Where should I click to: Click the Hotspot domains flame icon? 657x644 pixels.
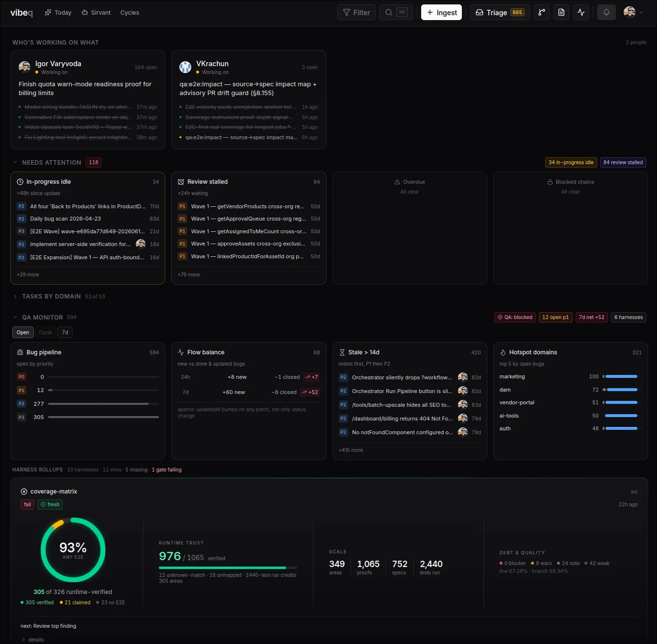click(503, 352)
